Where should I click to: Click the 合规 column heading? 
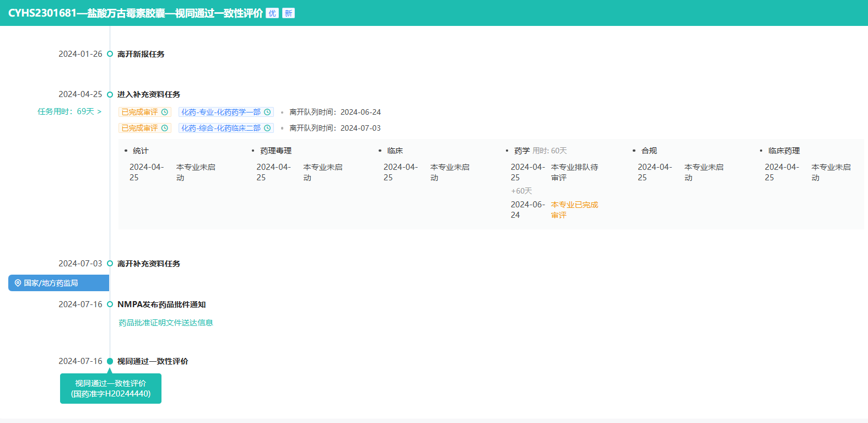[649, 151]
